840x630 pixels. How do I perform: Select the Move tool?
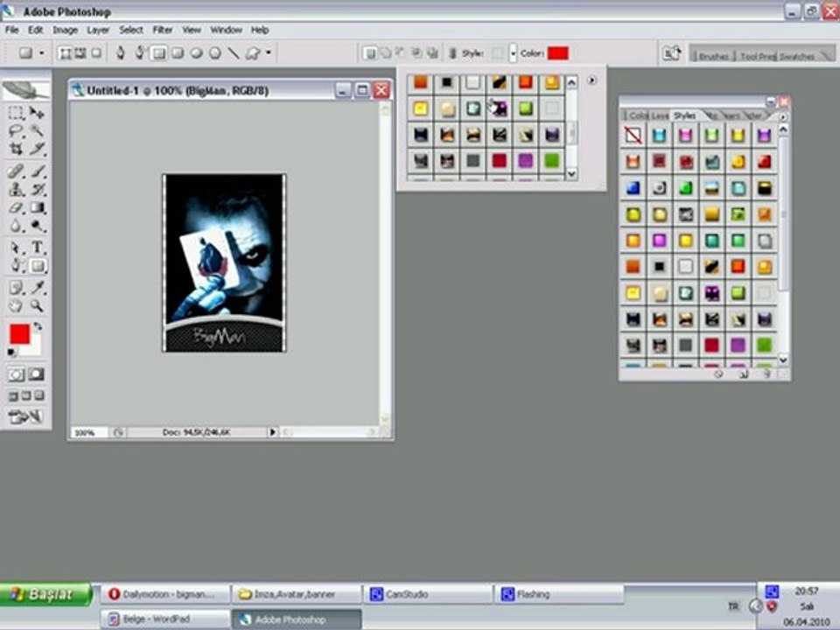(x=37, y=113)
